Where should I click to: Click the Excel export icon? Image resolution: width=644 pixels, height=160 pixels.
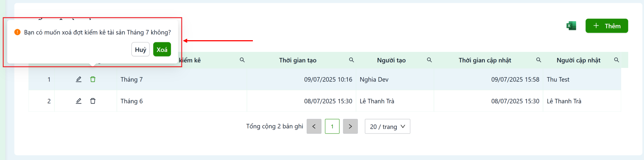[x=571, y=26]
